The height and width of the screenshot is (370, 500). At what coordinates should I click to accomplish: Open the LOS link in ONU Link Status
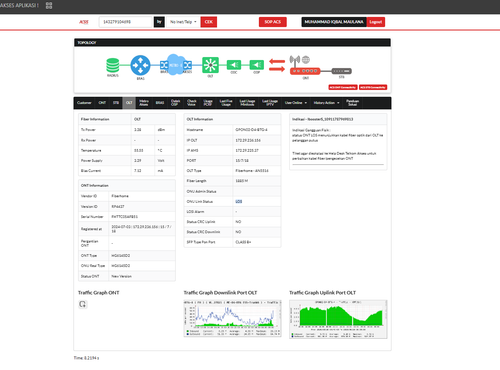239,201
